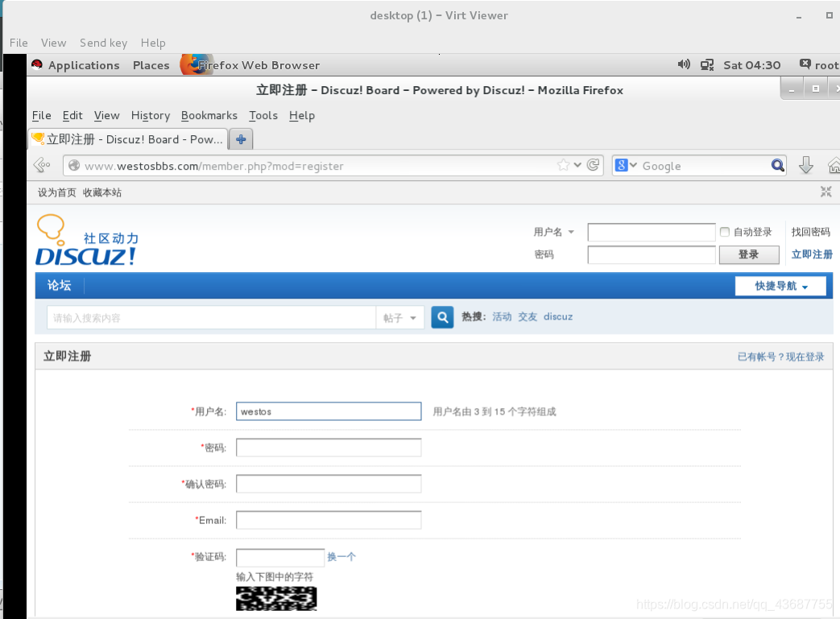Open the Firefox Edit menu
Viewport: 840px width, 619px height.
pyautogui.click(x=72, y=116)
